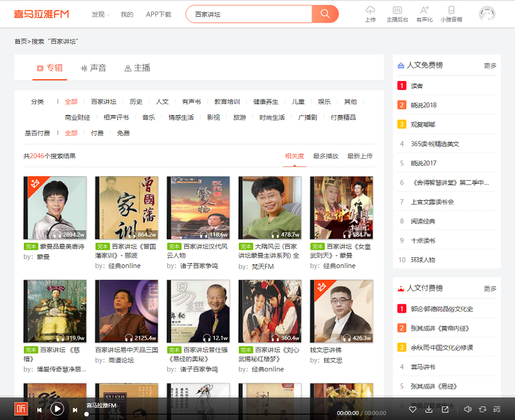Filter by 广播剧 category

308,118
